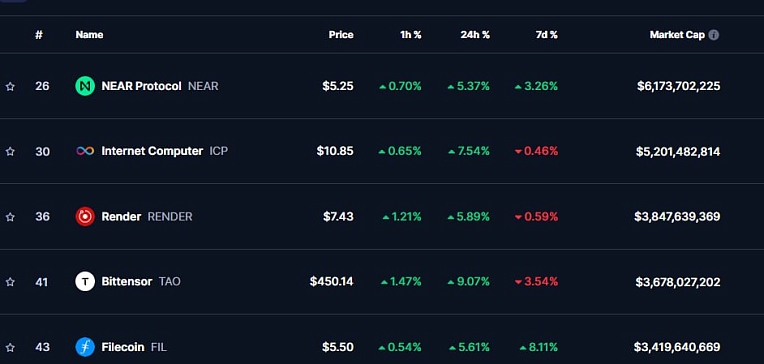Star Bittensor to add to watchlist
This screenshot has height=364, width=764.
click(10, 282)
